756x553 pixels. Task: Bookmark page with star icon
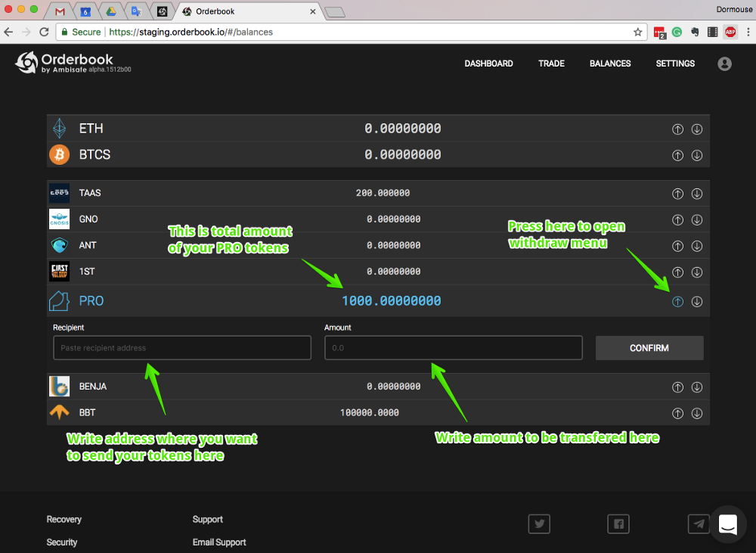[637, 32]
